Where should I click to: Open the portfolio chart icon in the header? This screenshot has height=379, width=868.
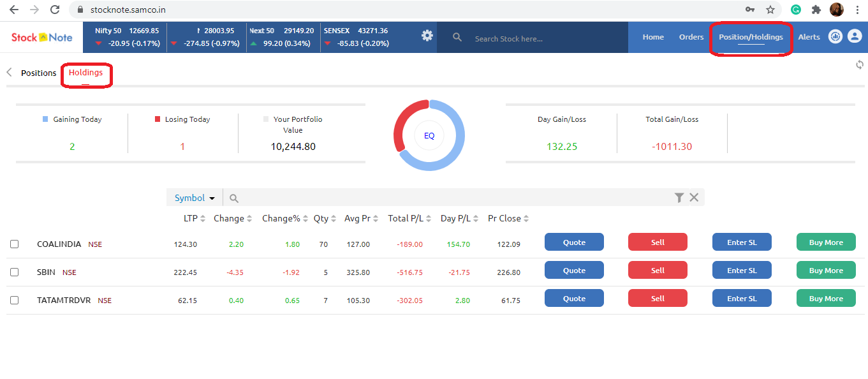click(835, 36)
